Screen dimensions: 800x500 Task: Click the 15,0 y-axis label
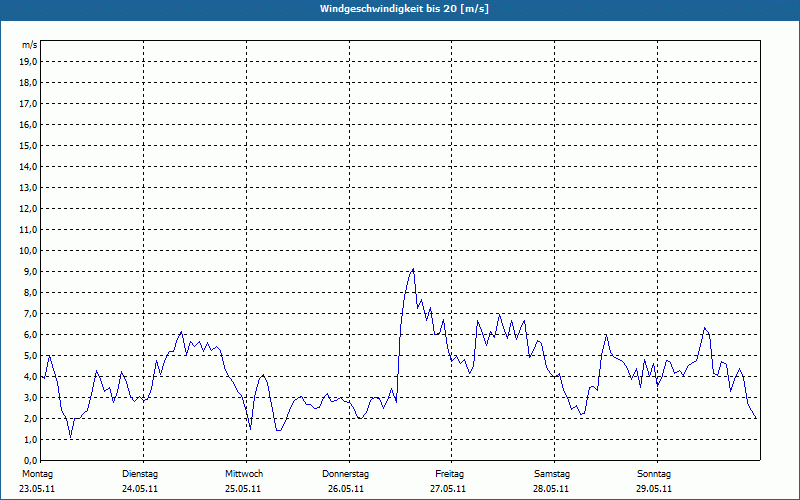click(x=28, y=145)
